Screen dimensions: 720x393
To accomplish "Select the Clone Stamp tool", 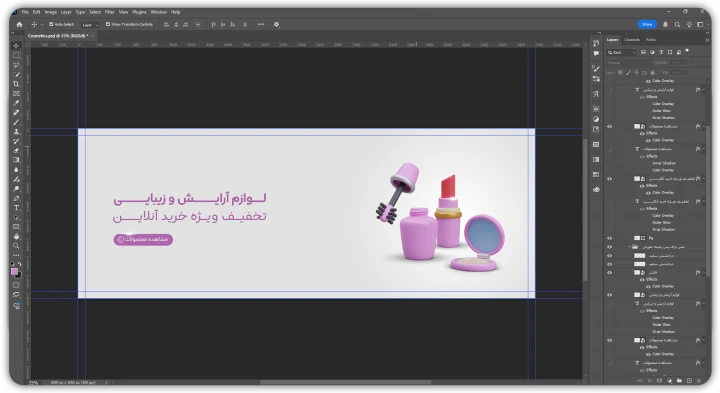I will tap(17, 132).
